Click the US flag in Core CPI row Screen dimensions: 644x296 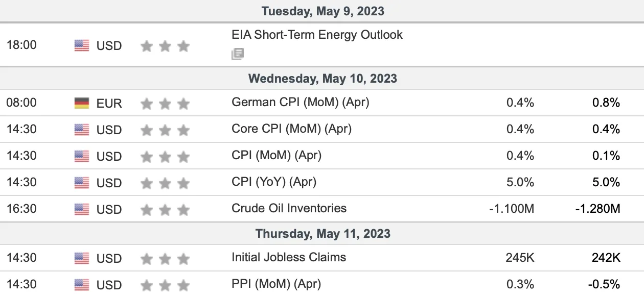(x=82, y=130)
